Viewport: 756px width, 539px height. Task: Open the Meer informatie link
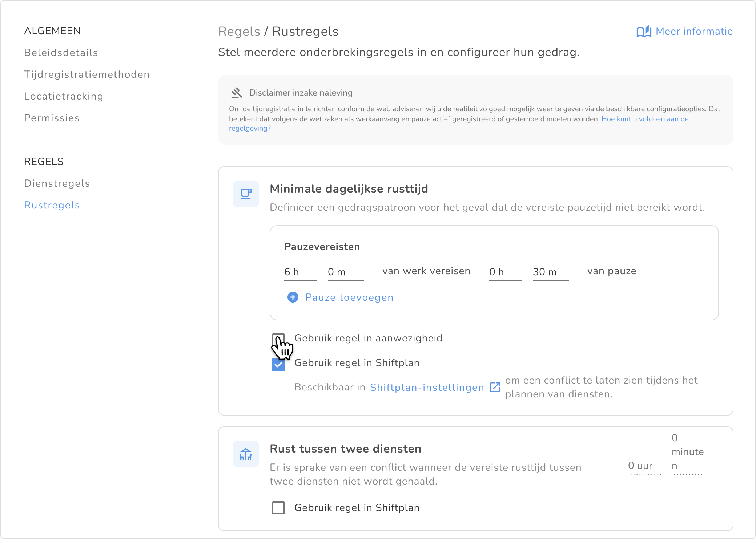click(694, 32)
